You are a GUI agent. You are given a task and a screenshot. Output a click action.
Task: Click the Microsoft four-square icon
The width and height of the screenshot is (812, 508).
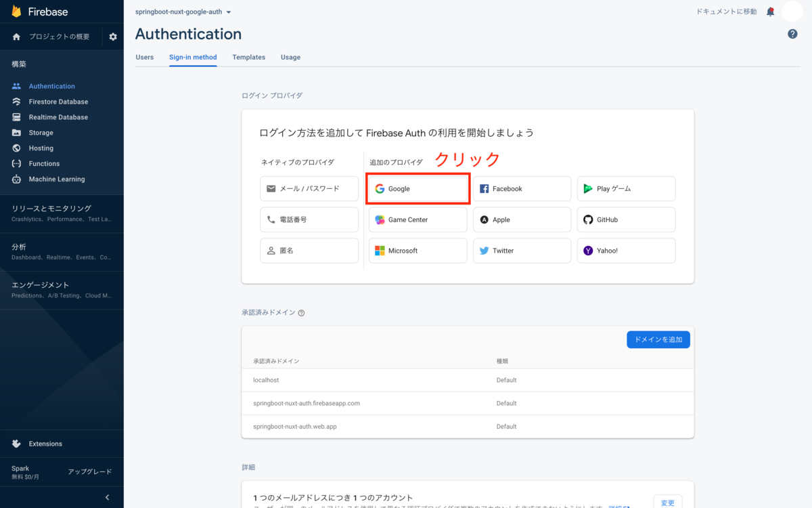pyautogui.click(x=380, y=251)
